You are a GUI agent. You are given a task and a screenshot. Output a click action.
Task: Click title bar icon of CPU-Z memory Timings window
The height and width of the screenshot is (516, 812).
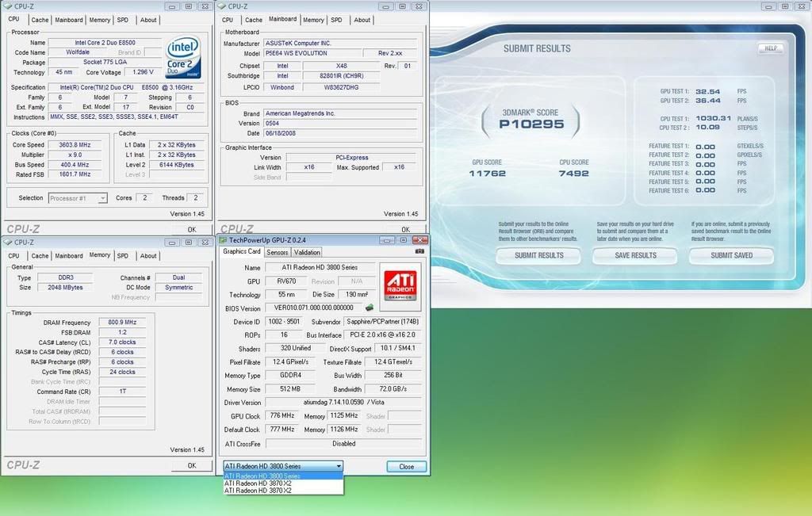pyautogui.click(x=7, y=243)
